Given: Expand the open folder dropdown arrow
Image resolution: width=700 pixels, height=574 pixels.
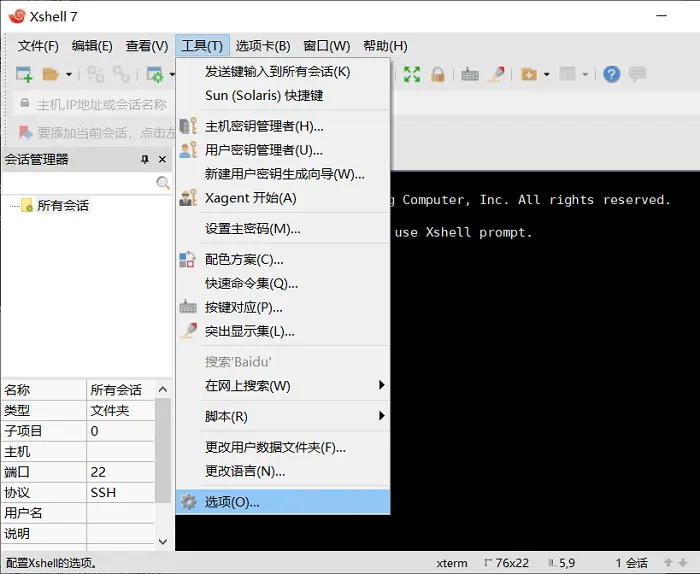Looking at the screenshot, I should (69, 75).
